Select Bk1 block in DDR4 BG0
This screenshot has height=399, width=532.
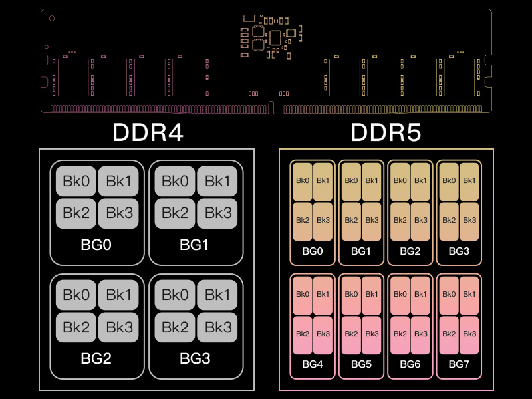pyautogui.click(x=118, y=181)
